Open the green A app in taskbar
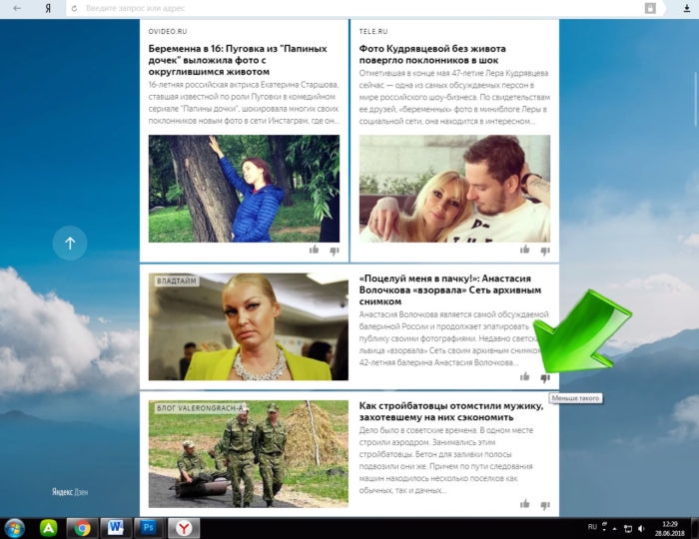This screenshot has height=539, width=699. pos(49,528)
